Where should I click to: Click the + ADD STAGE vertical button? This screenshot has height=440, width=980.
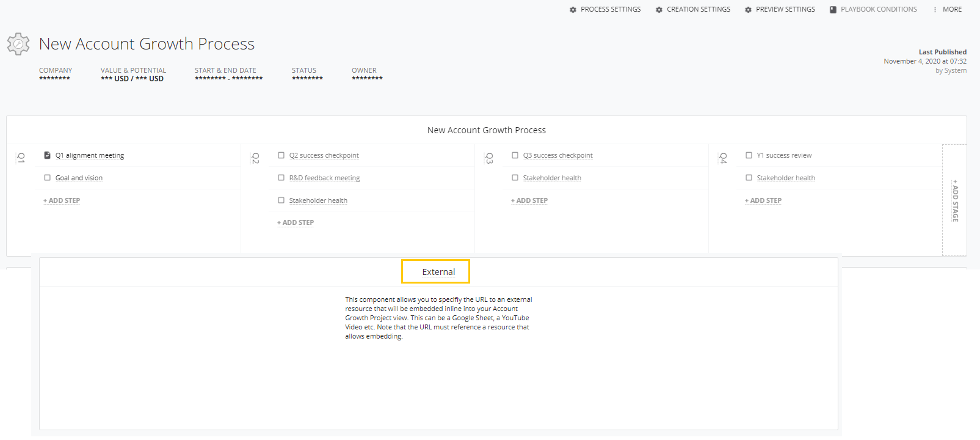(955, 200)
